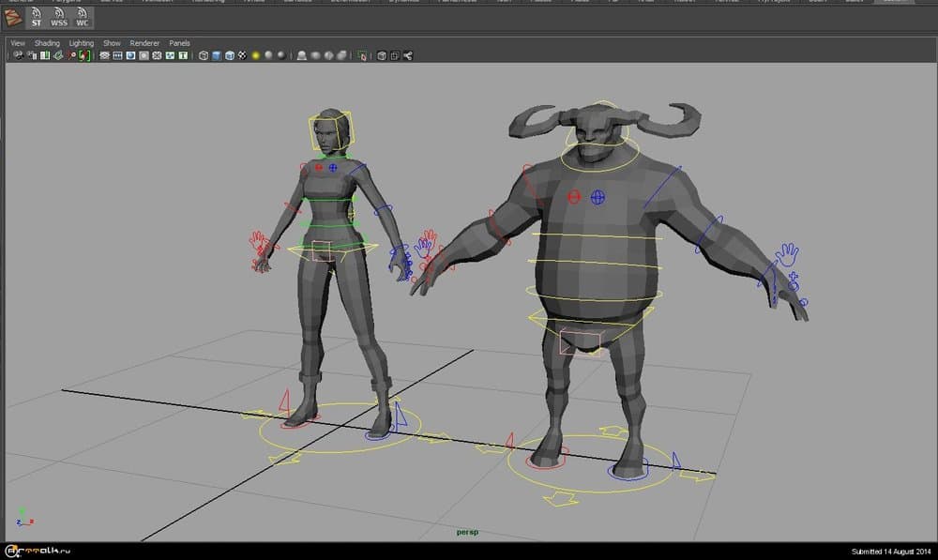Select the ST tool on the custom shelf
The height and width of the screenshot is (560, 938).
[36, 16]
